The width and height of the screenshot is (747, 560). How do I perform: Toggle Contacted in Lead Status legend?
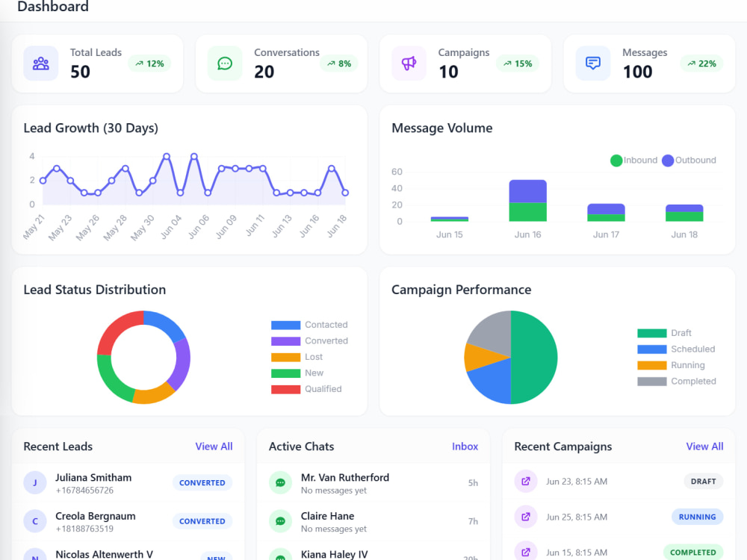tap(310, 325)
